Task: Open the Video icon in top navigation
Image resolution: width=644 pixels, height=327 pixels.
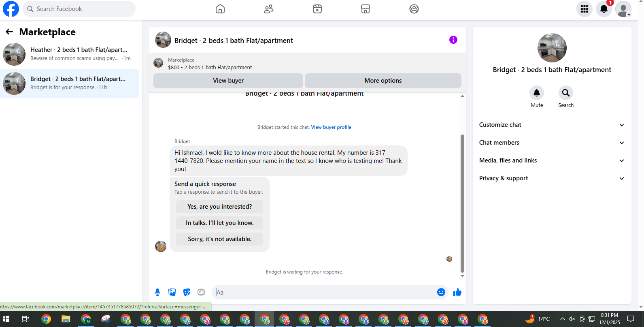Action: (317, 9)
